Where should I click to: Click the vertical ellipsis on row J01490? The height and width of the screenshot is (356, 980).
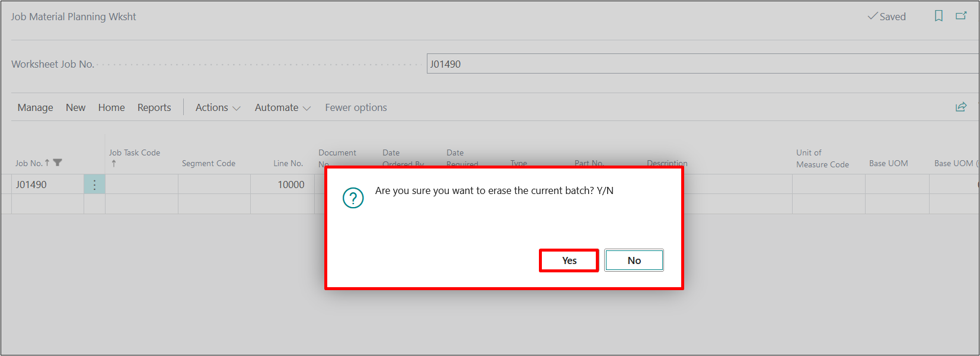(94, 185)
